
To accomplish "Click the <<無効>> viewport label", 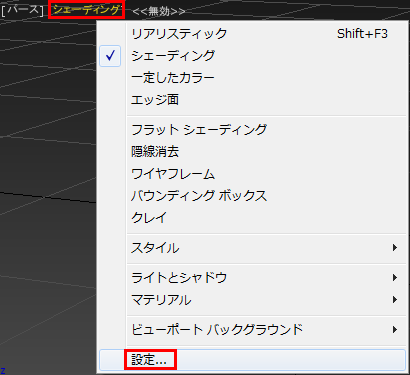I will click(x=159, y=11).
